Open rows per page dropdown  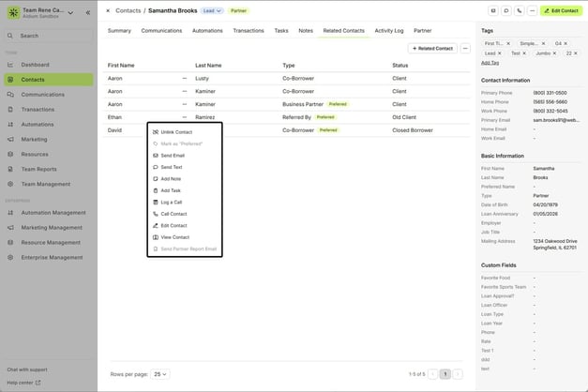(162, 373)
